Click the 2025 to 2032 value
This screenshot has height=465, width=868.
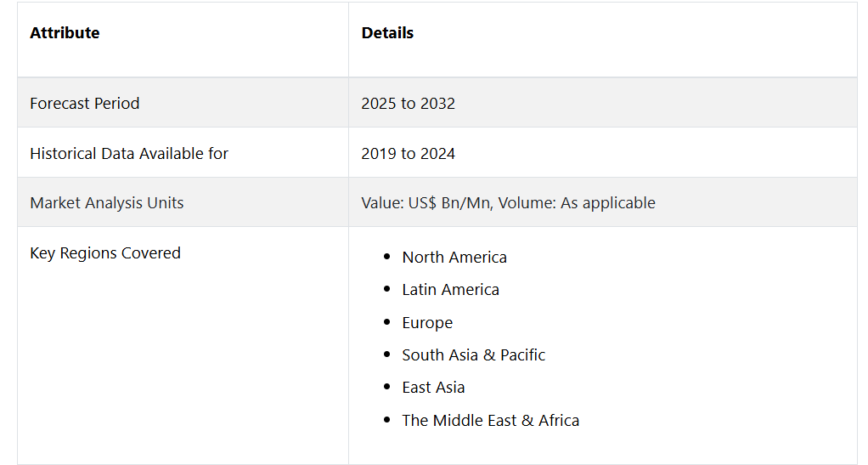408,103
